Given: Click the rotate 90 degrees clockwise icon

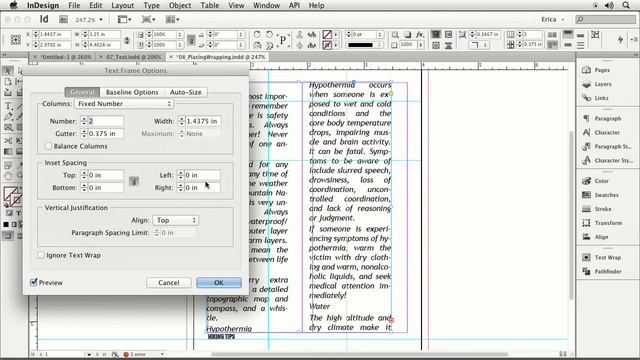Looking at the screenshot, I should 257,34.
